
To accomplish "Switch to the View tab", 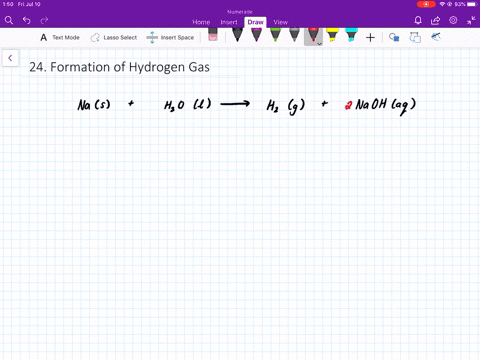I will pos(280,22).
